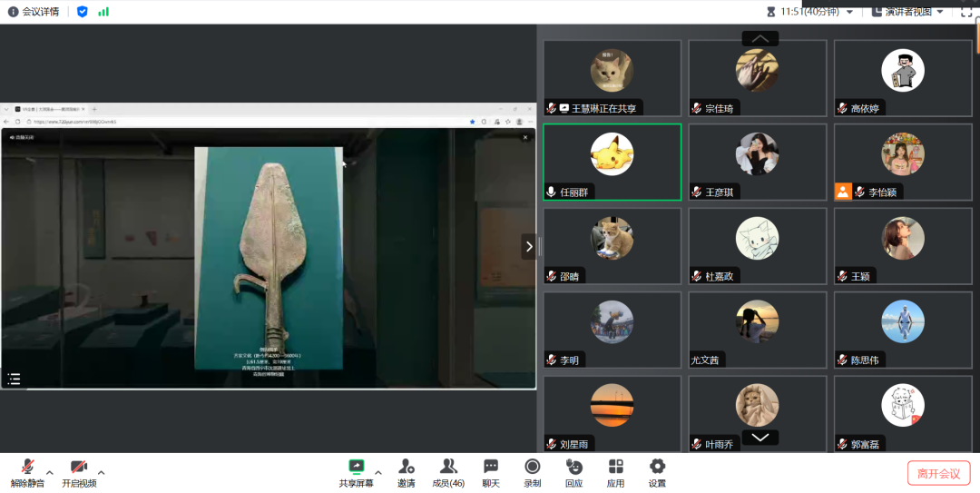Image resolution: width=980 pixels, height=493 pixels.
Task: Open the 聊天 chat panel
Action: click(x=491, y=467)
